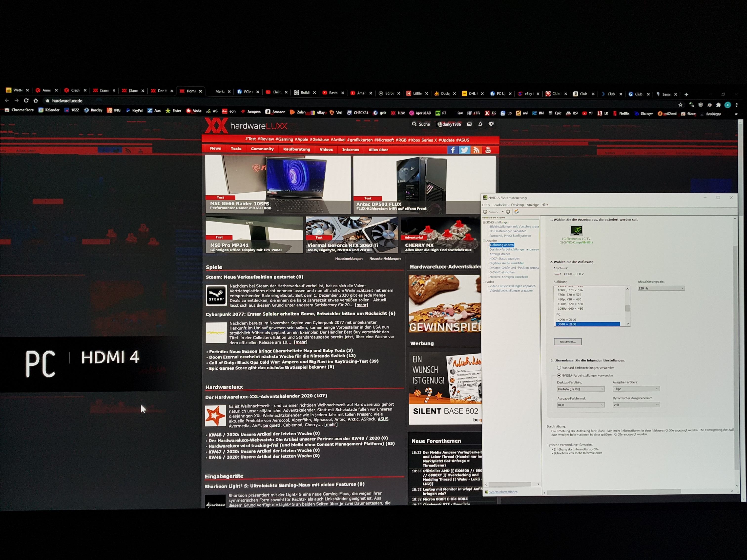Image resolution: width=747 pixels, height=560 pixels.
Task: Select NVIDIA-Farbeinstellungen verwenden radio button
Action: click(x=559, y=375)
